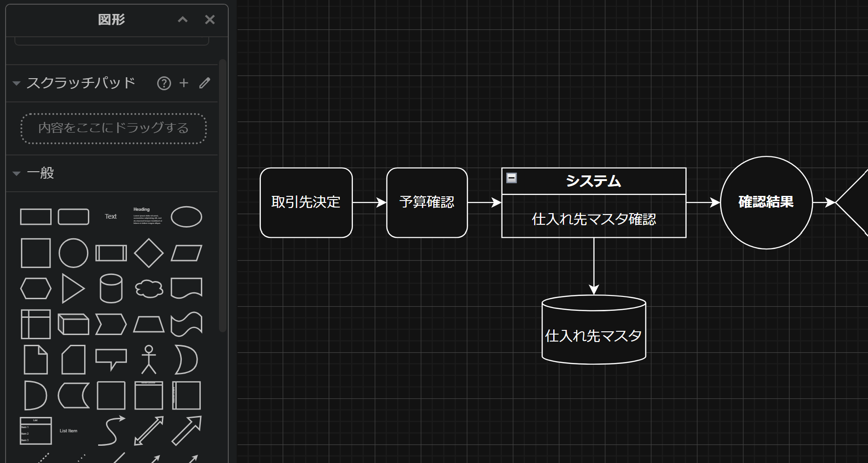Select the Step chevron shape
The image size is (868, 463).
pos(111,324)
